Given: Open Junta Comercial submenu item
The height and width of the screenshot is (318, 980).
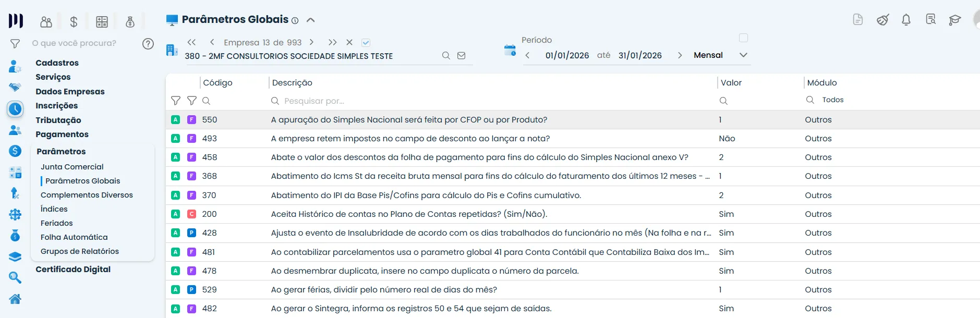Looking at the screenshot, I should point(72,167).
